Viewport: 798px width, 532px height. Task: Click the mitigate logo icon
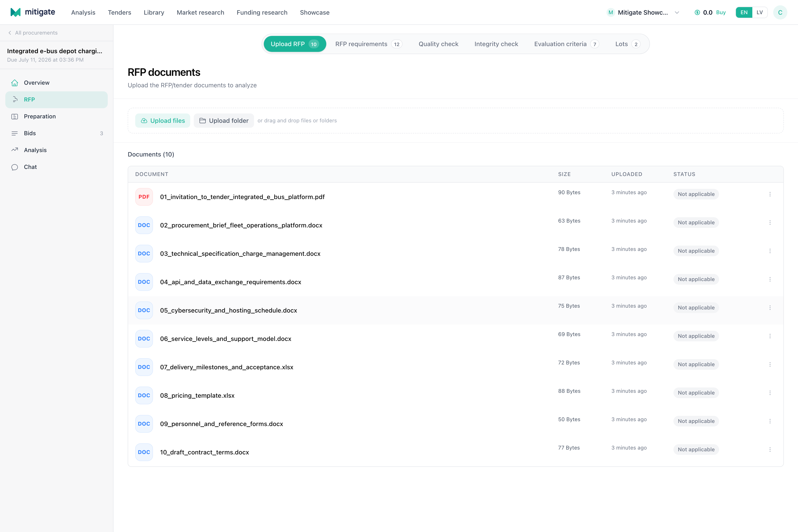16,12
